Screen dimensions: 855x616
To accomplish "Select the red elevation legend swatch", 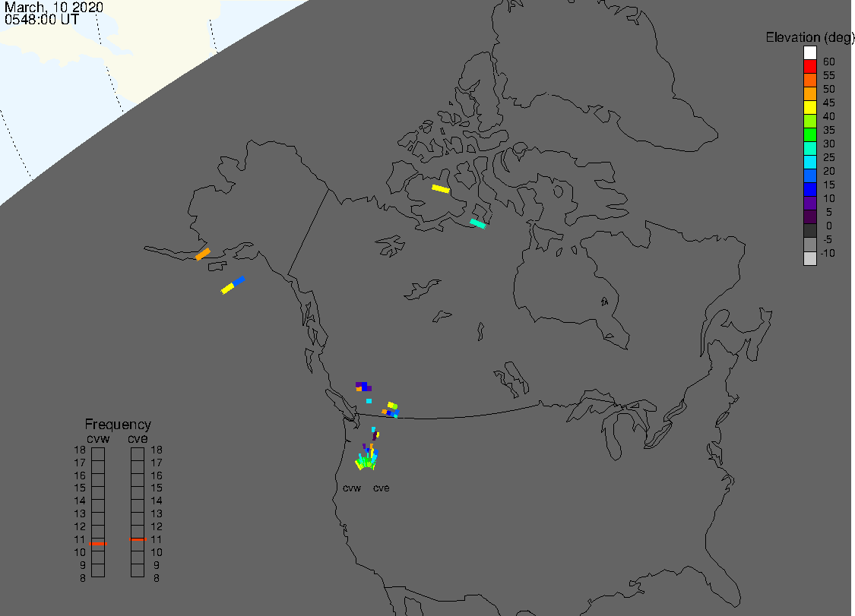I will coord(809,67).
